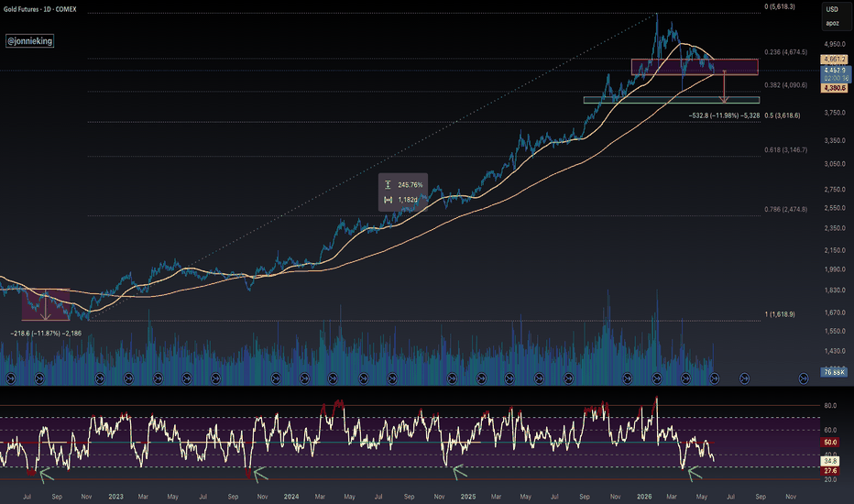Click the RSI 80.0 scale label
The height and width of the screenshot is (504, 854).
coord(830,406)
